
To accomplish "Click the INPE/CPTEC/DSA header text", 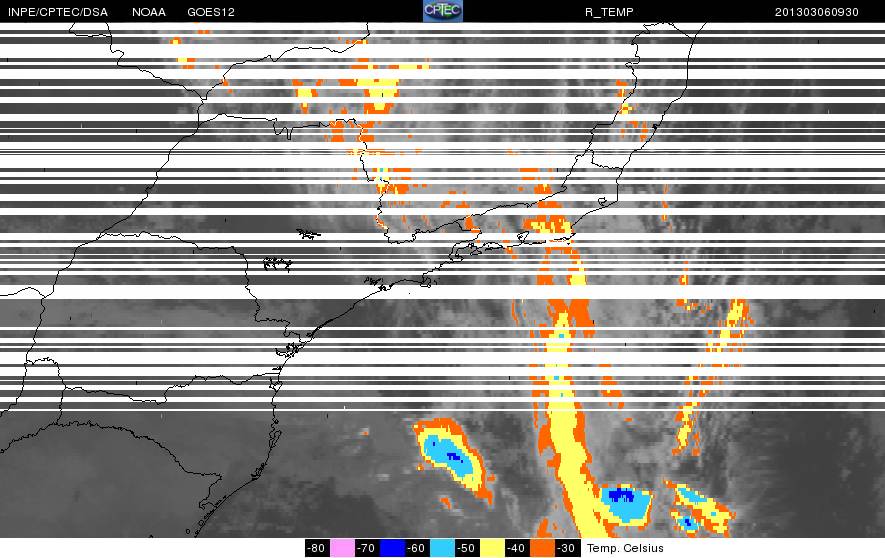I will [x=58, y=12].
